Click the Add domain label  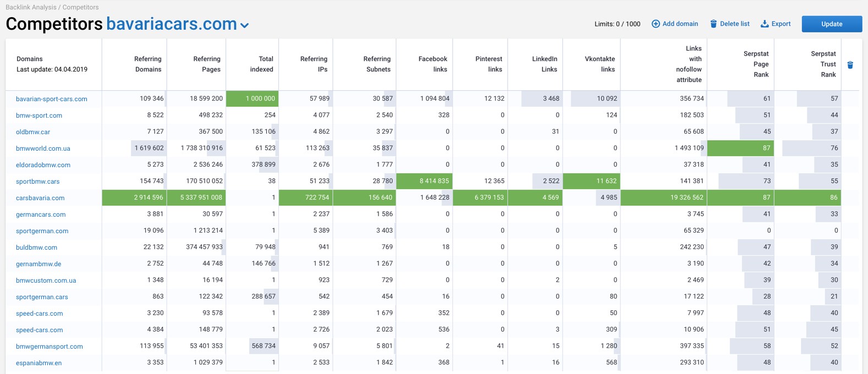pyautogui.click(x=680, y=24)
